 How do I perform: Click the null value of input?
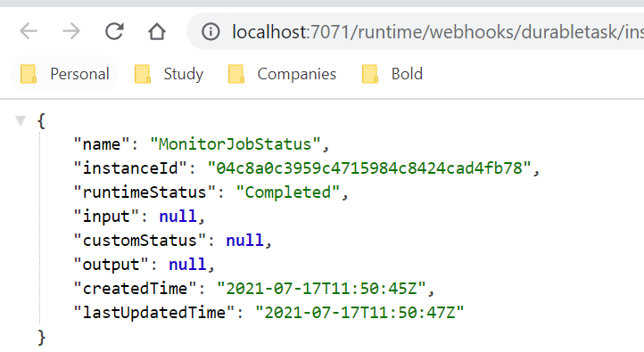178,217
